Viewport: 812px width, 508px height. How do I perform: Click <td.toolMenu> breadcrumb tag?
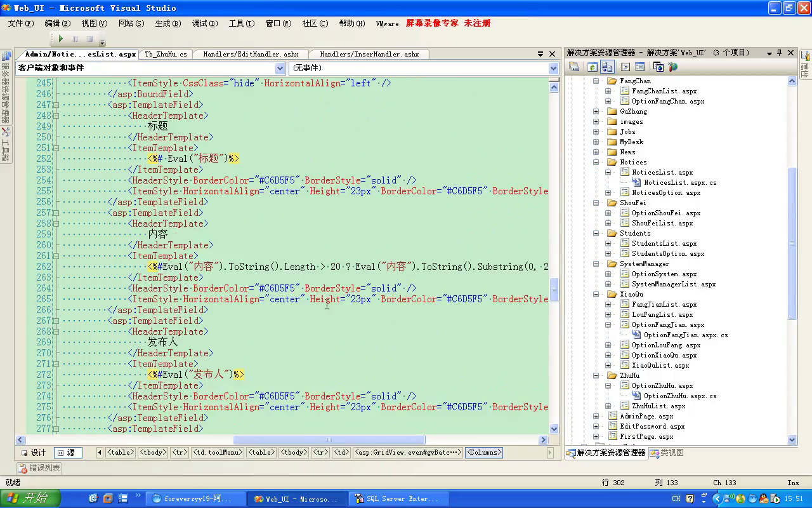pyautogui.click(x=218, y=453)
